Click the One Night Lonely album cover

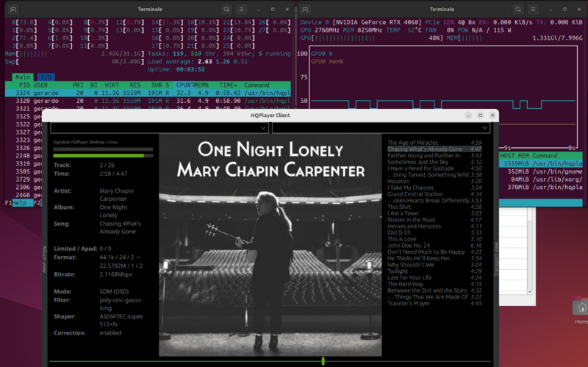click(270, 244)
